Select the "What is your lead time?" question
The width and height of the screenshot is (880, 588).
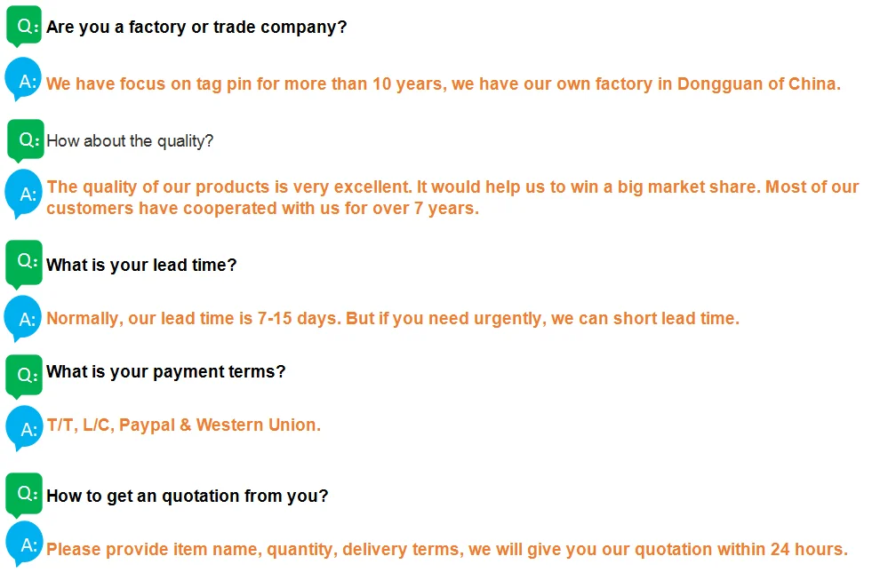pyautogui.click(x=141, y=265)
